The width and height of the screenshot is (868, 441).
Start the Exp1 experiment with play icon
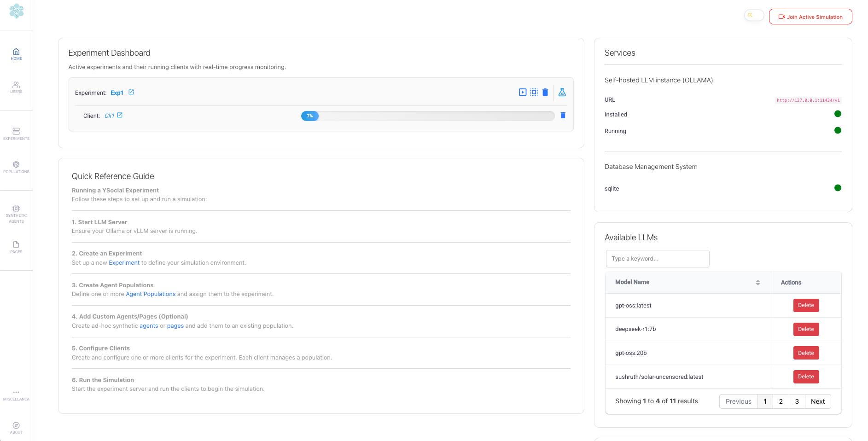click(522, 92)
